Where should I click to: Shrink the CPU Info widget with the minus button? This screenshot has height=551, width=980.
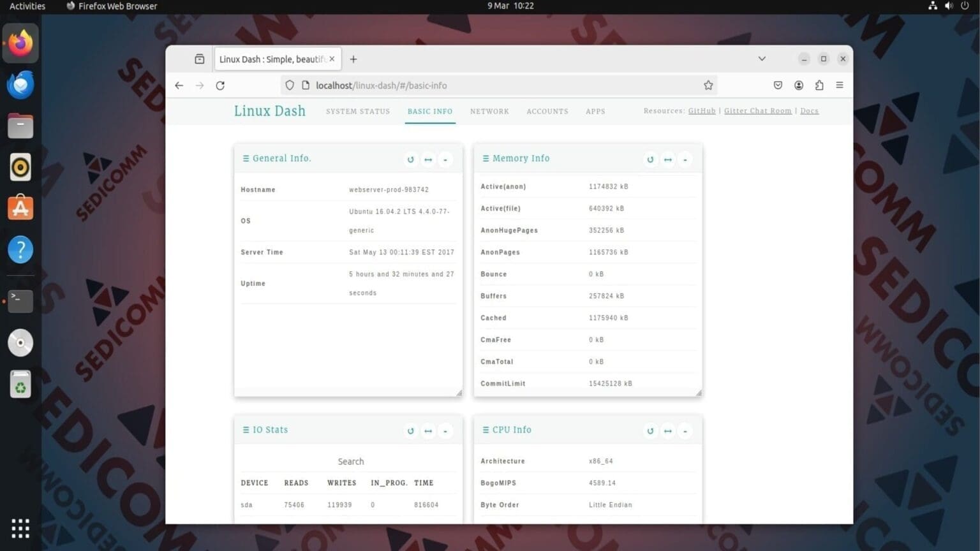[x=685, y=431]
